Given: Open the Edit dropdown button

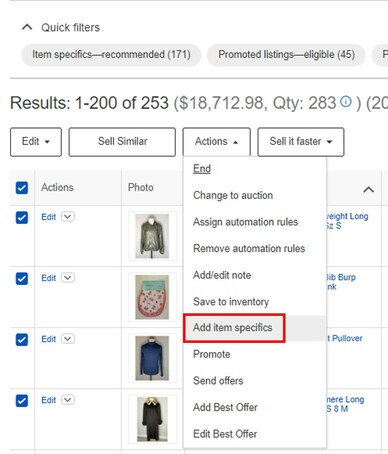Looking at the screenshot, I should pyautogui.click(x=36, y=142).
